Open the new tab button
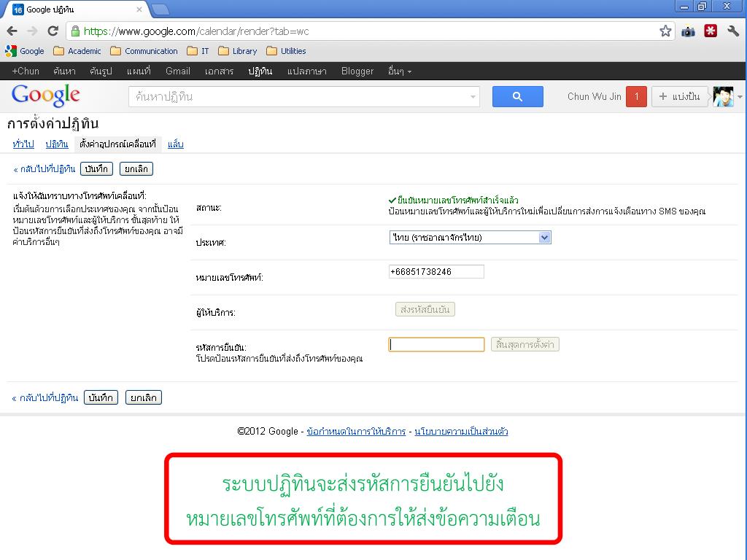 coord(160,9)
